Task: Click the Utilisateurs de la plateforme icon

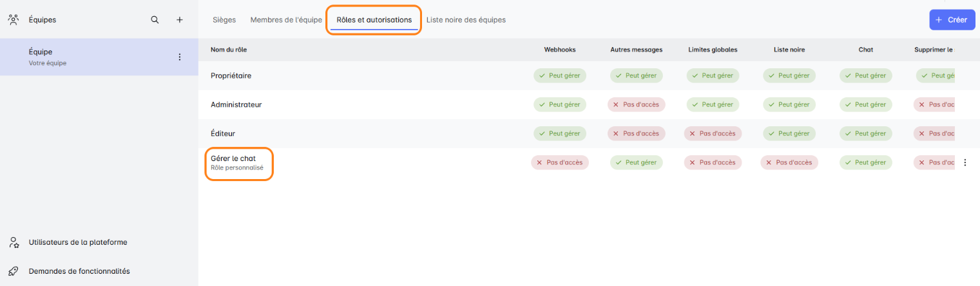Action: (14, 243)
